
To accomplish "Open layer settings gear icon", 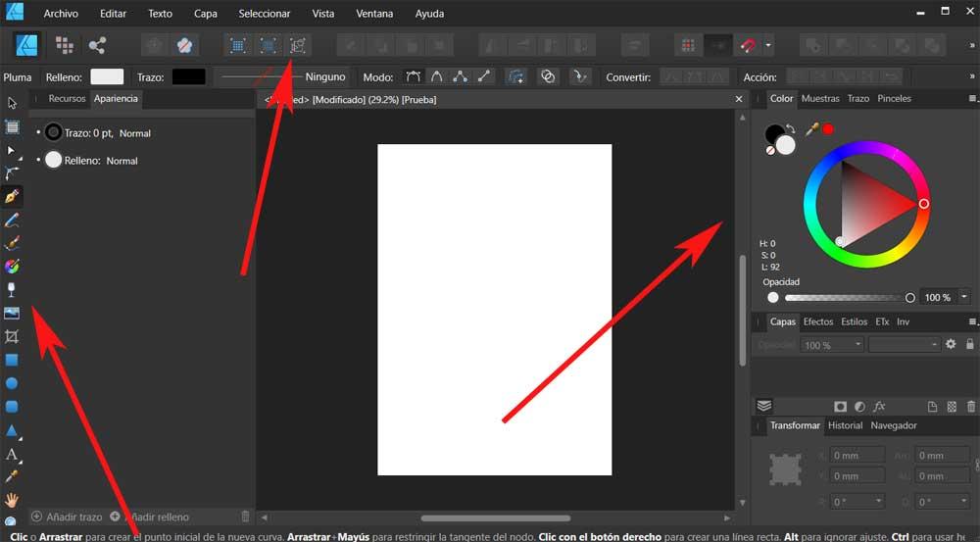I will [951, 344].
